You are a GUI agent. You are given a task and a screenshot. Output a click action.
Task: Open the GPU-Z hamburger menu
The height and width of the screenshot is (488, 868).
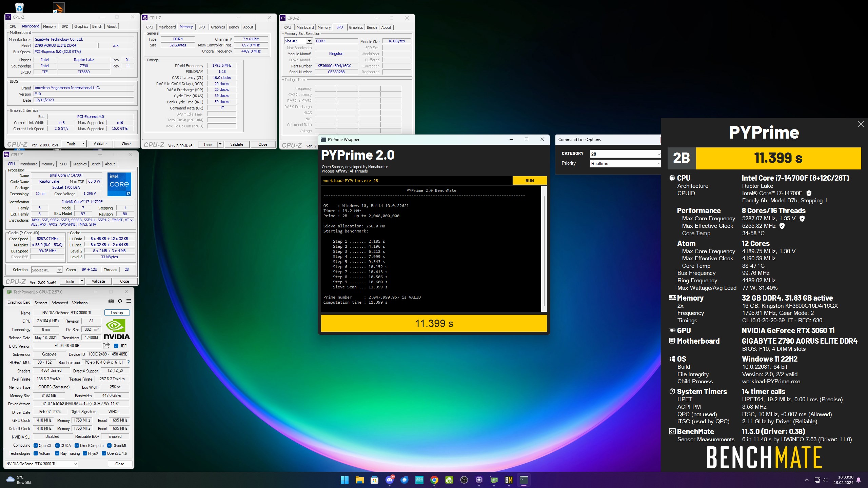click(x=129, y=301)
